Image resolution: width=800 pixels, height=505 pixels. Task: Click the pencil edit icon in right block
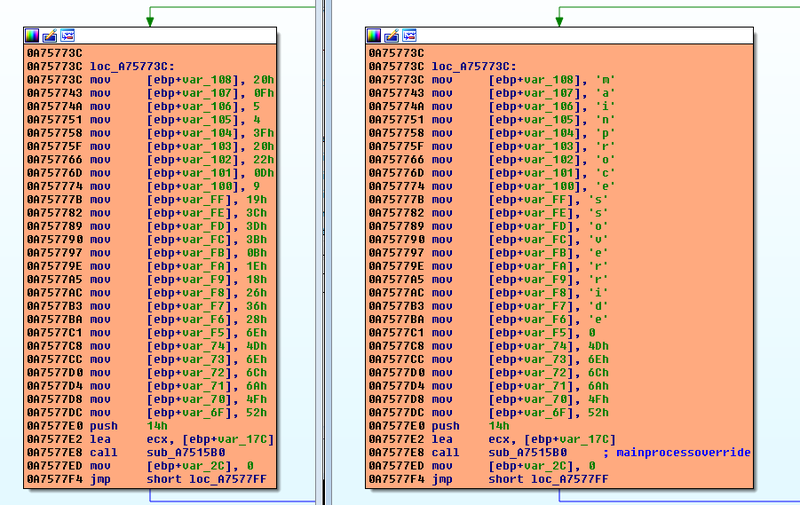pyautogui.click(x=391, y=36)
